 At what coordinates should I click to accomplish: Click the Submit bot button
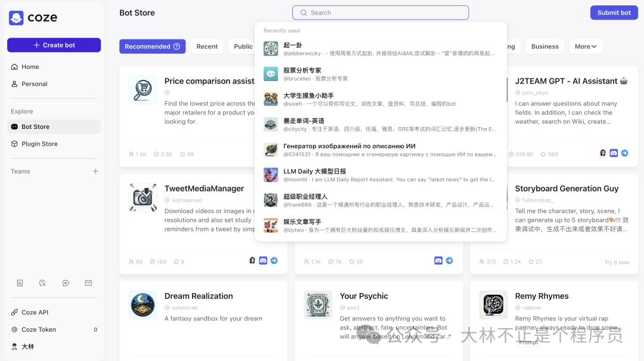(614, 13)
